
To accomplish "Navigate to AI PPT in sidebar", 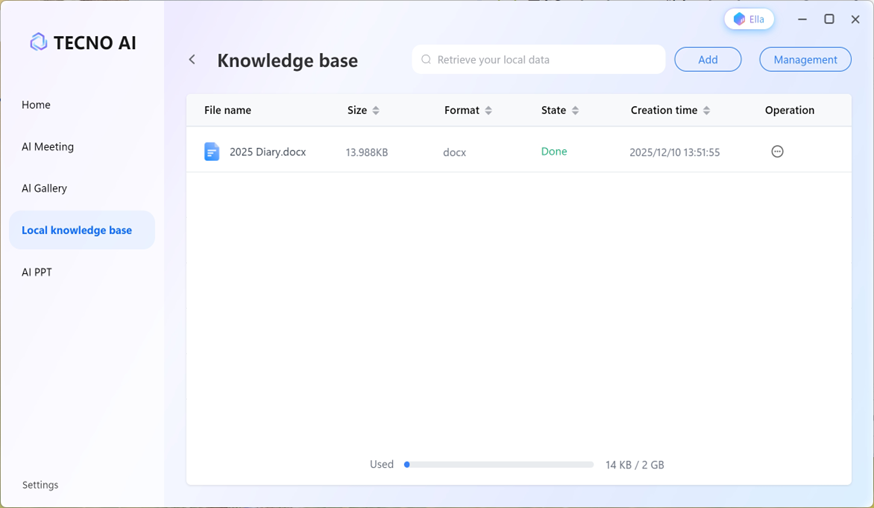I will (37, 272).
